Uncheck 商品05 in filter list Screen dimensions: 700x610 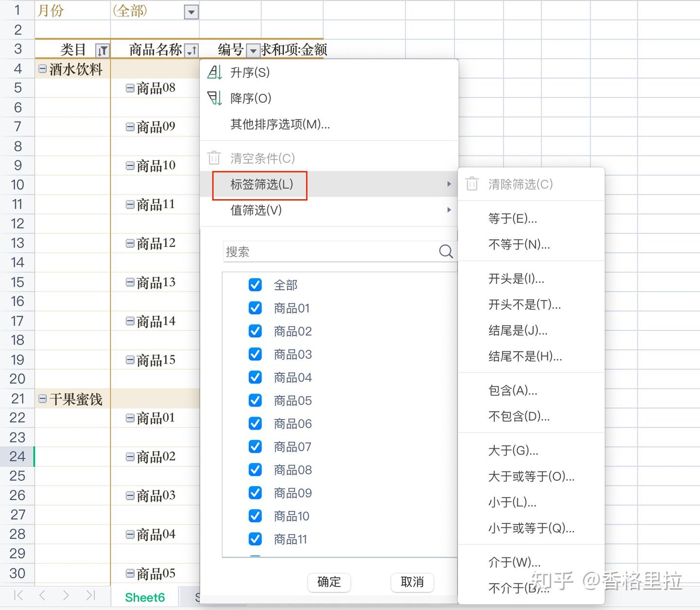click(255, 401)
